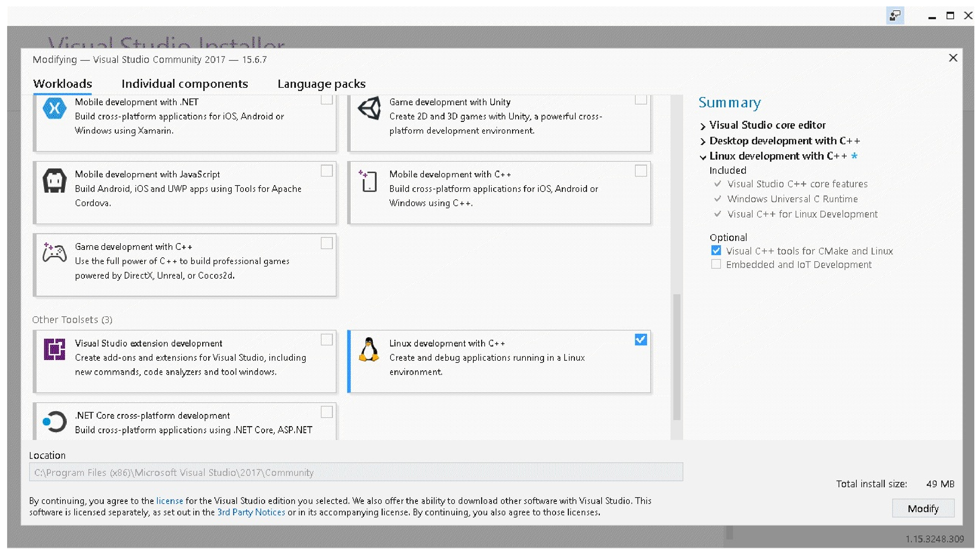This screenshot has height=553, width=980.
Task: Check Game development with C++ workload
Action: click(327, 243)
